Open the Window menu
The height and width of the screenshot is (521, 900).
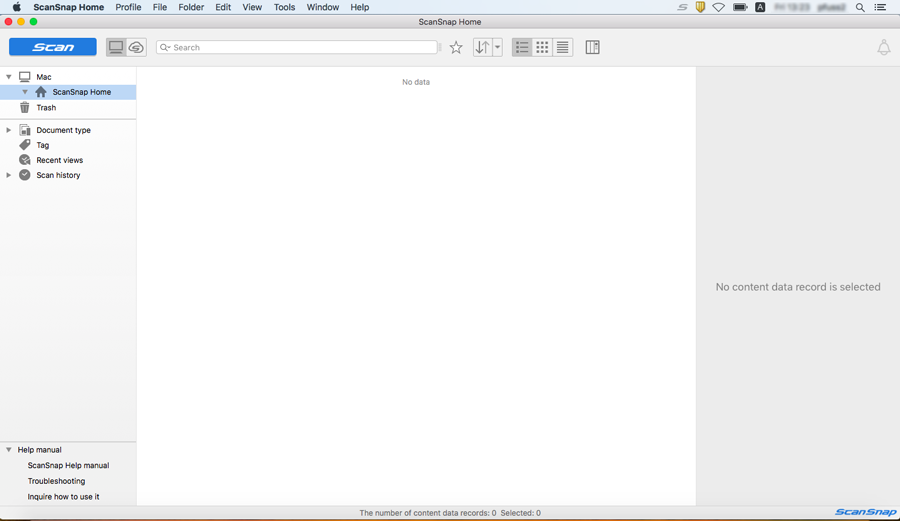323,7
